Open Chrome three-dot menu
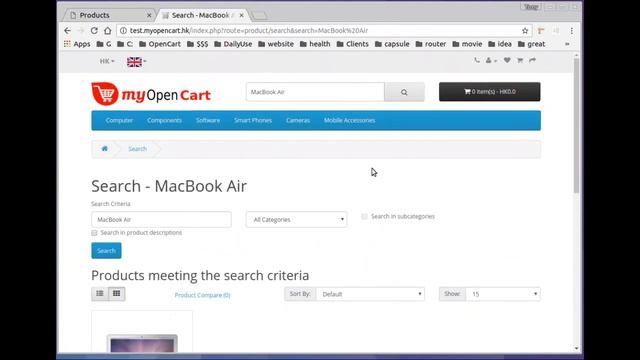The height and width of the screenshot is (360, 640). coord(571,31)
